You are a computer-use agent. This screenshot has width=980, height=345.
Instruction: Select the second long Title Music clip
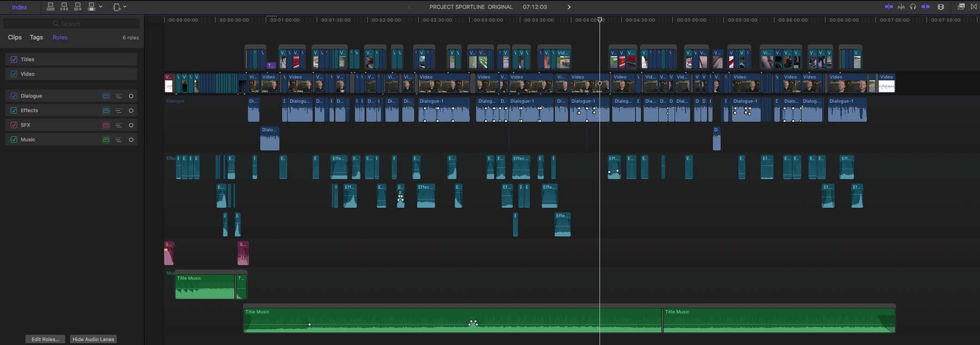click(779, 320)
